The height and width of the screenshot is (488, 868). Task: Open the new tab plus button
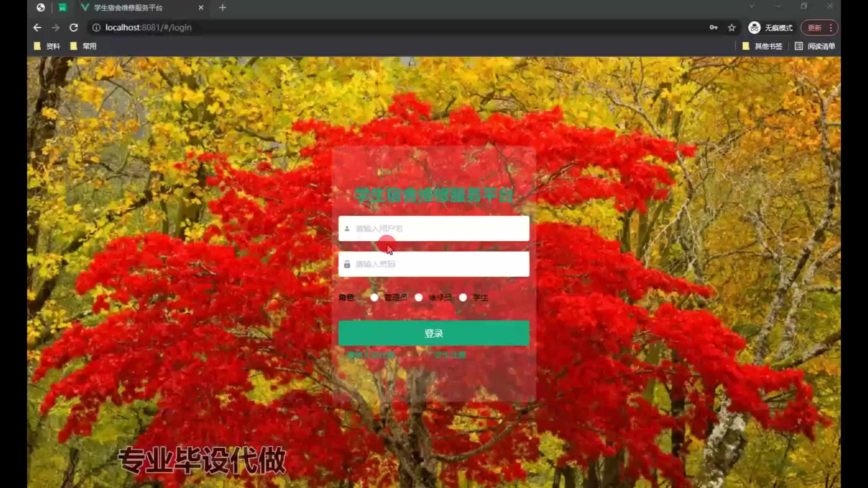222,8
